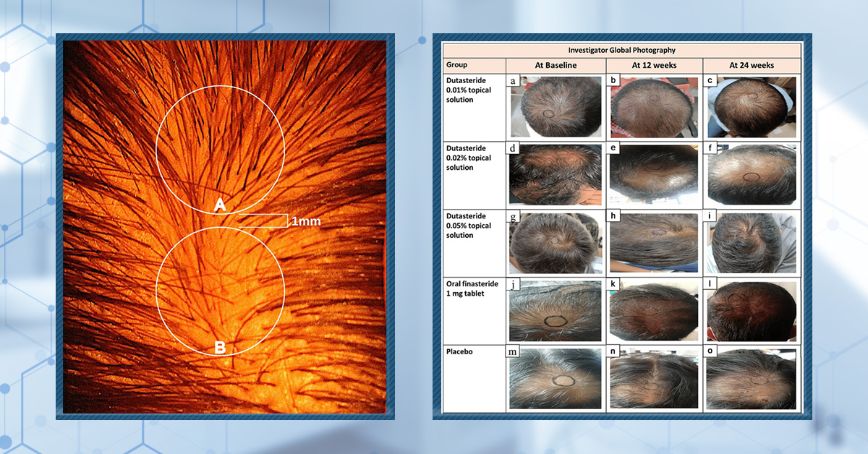Screen dimensions: 868x454
Task: Click the 'Placebo' group label
Action: click(x=461, y=352)
